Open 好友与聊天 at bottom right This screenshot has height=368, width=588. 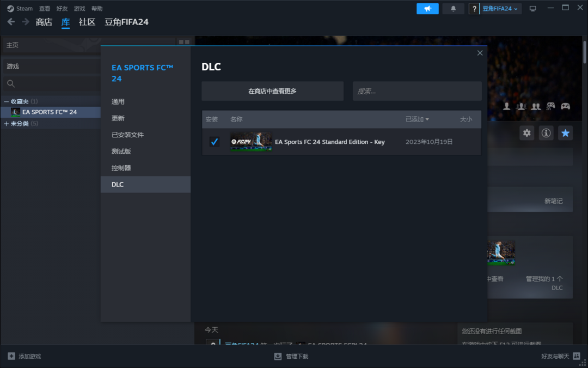[561, 356]
